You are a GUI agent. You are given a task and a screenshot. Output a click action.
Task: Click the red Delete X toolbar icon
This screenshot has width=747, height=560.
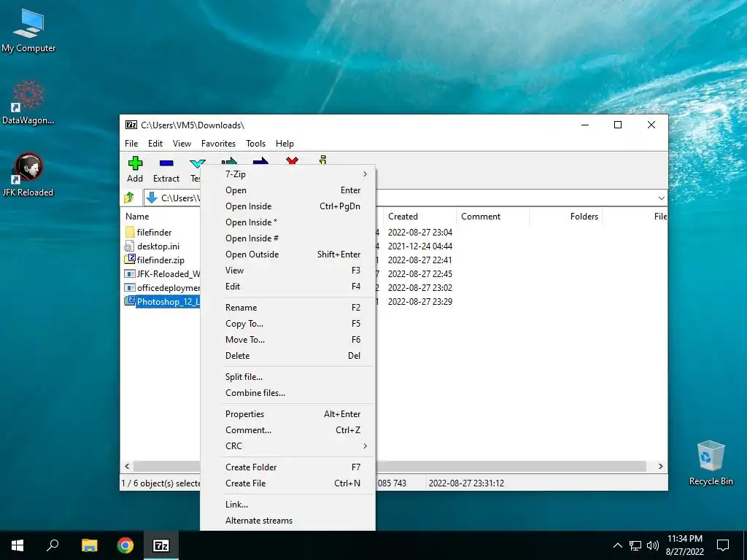pos(292,160)
